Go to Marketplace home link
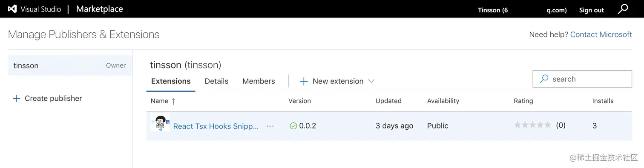This screenshot has height=168, width=644. coord(100,9)
